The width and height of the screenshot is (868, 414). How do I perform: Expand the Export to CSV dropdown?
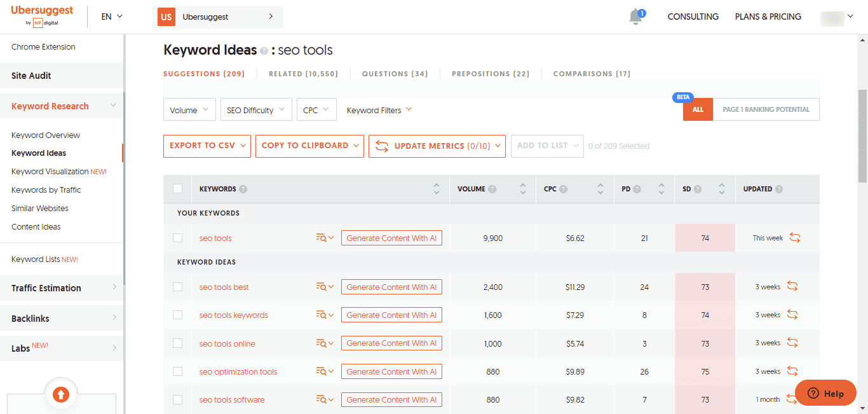[x=207, y=146]
